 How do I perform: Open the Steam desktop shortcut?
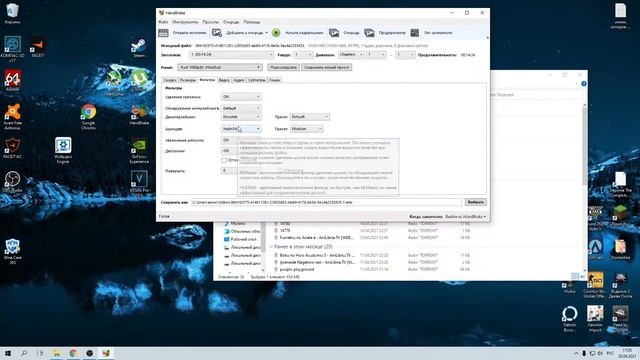coord(138,48)
